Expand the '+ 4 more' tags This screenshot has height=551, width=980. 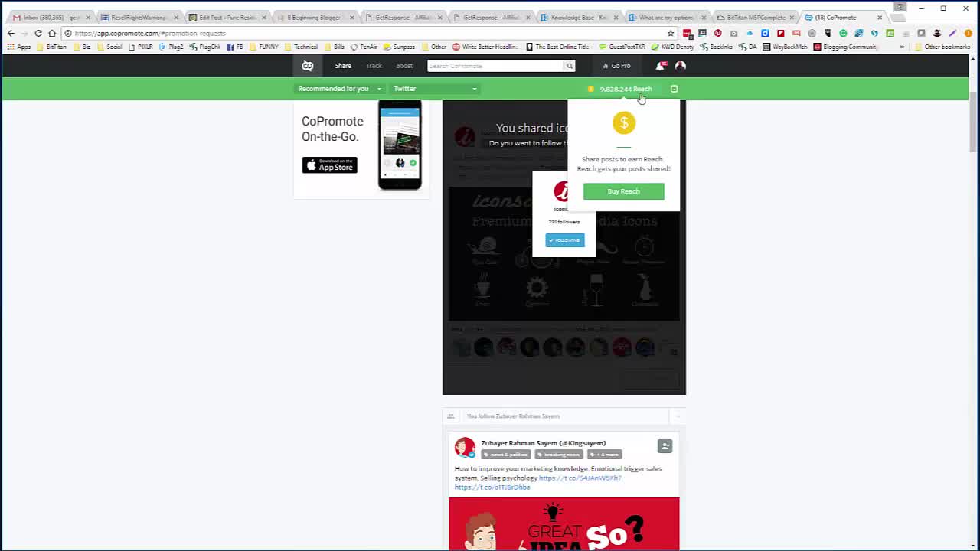pos(605,455)
